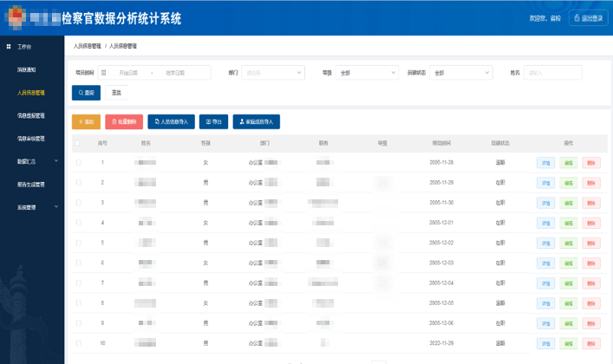Click the 退出登录 logout button
The width and height of the screenshot is (613, 364).
coord(589,18)
